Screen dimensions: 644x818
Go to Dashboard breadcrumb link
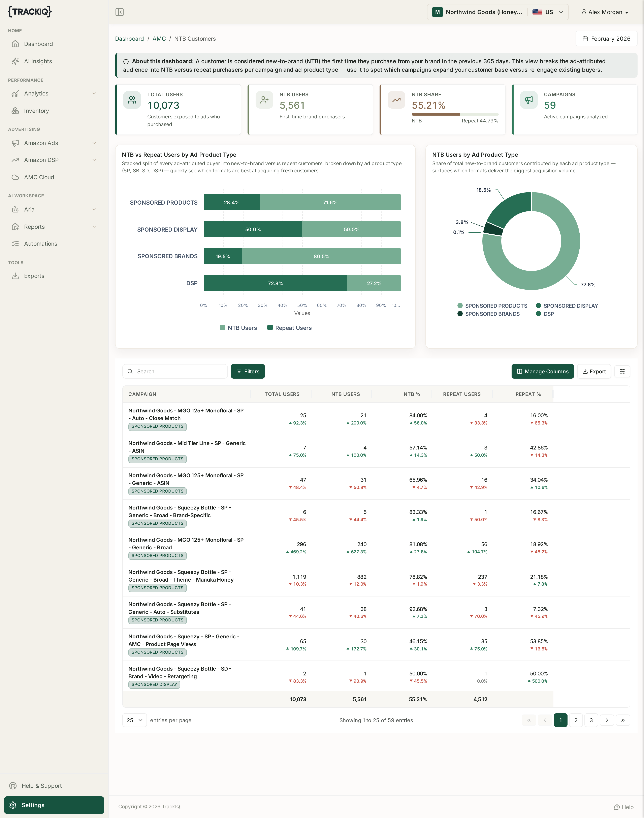pyautogui.click(x=129, y=39)
